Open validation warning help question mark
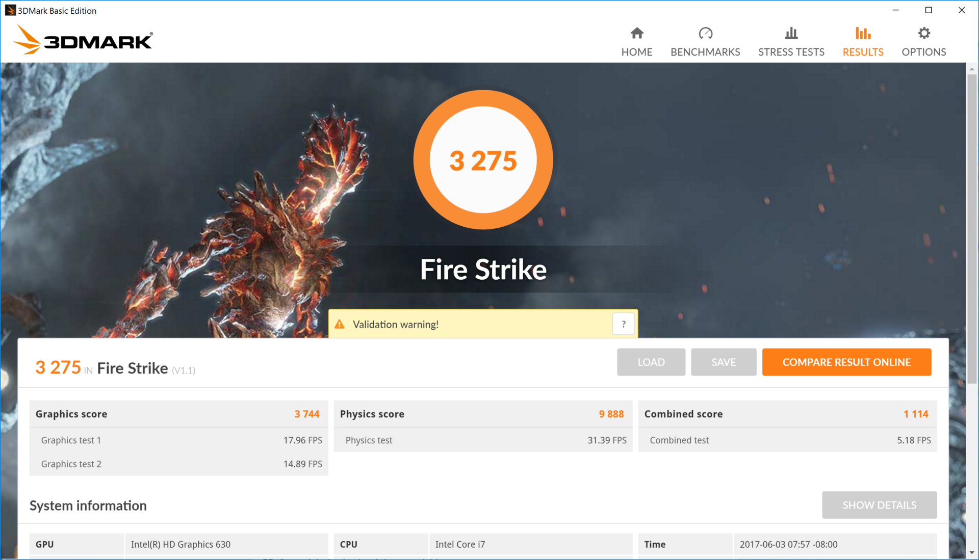 (x=623, y=324)
